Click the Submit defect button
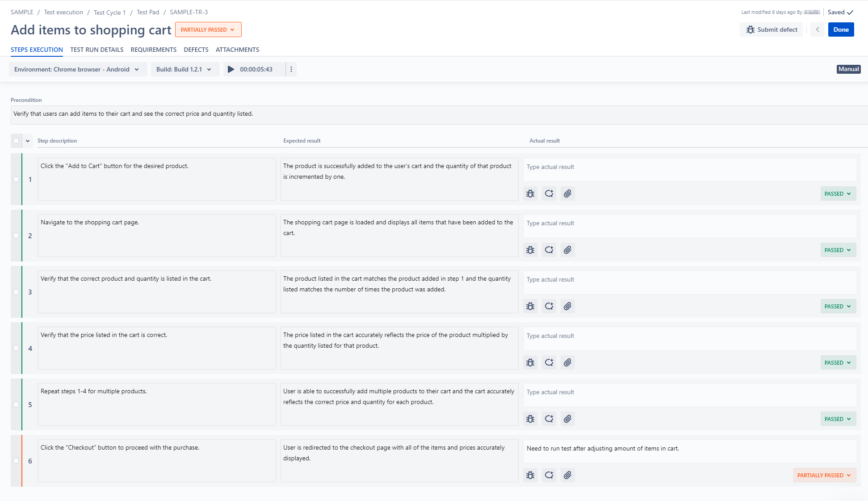The width and height of the screenshot is (868, 501). pyautogui.click(x=772, y=29)
